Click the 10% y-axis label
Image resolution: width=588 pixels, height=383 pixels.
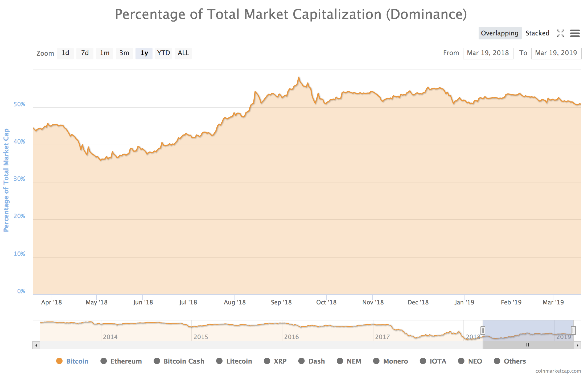(x=19, y=254)
